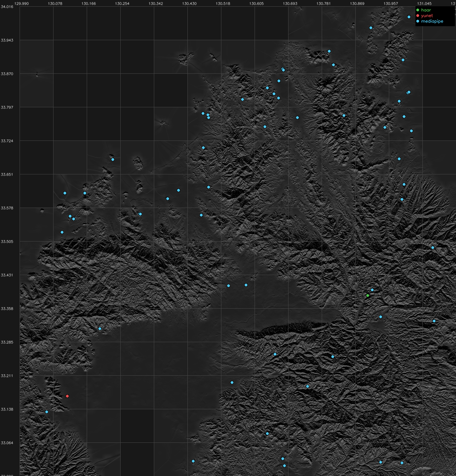
Task: Click the 33.138 latitude axis label
Action: 7,409
